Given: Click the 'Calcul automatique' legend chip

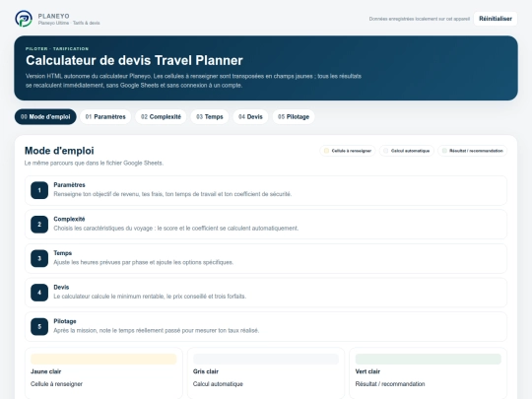Looking at the screenshot, I should click(x=407, y=151).
